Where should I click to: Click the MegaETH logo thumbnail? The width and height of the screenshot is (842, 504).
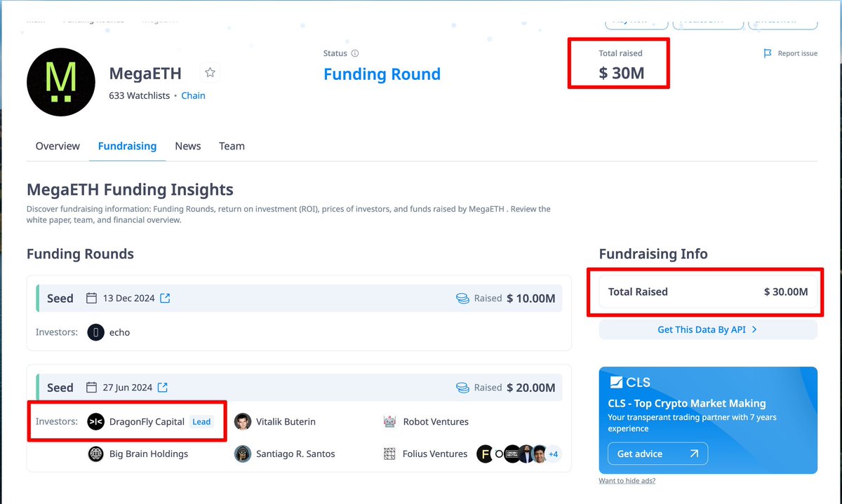61,82
